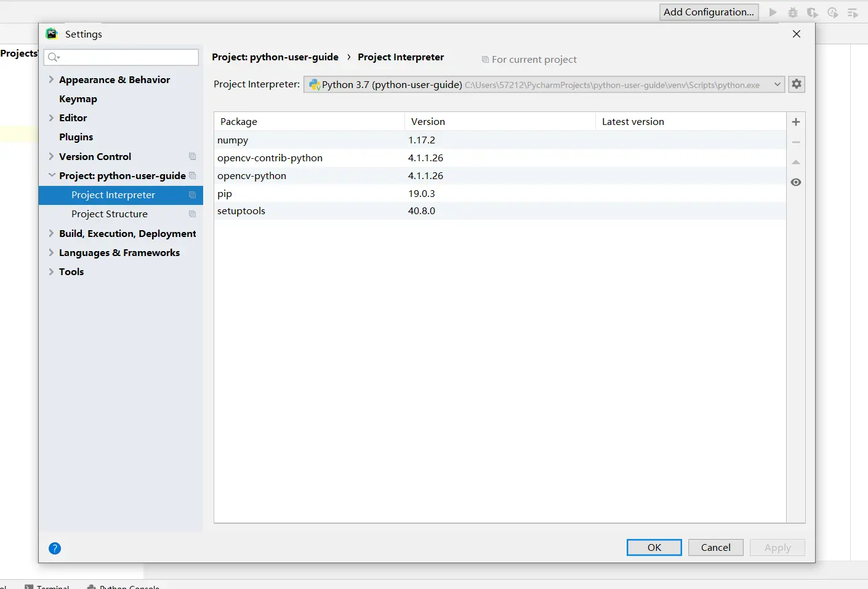The height and width of the screenshot is (589, 868).
Task: Click the icon beside Project: python-user-guide row
Action: pyautogui.click(x=193, y=176)
